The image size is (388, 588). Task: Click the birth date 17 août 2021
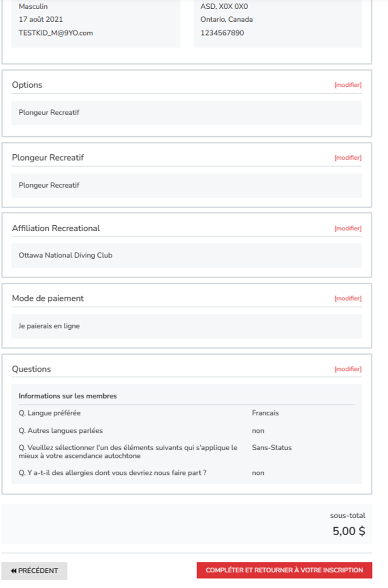coord(41,20)
